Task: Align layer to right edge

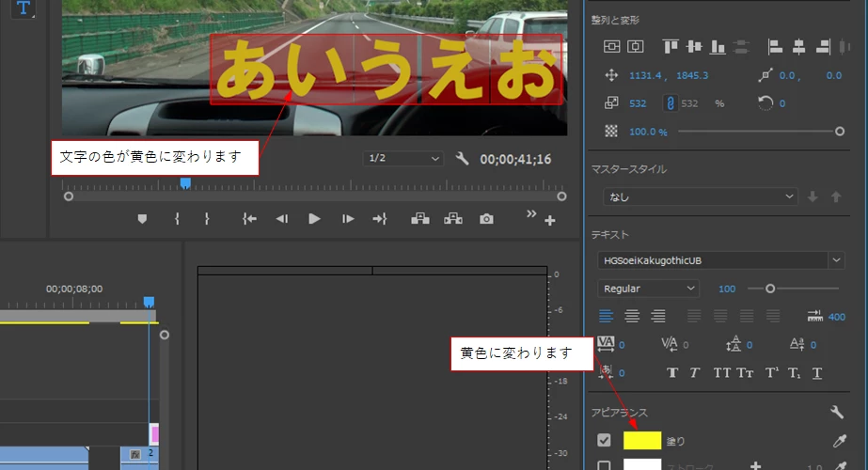Action: [x=823, y=46]
